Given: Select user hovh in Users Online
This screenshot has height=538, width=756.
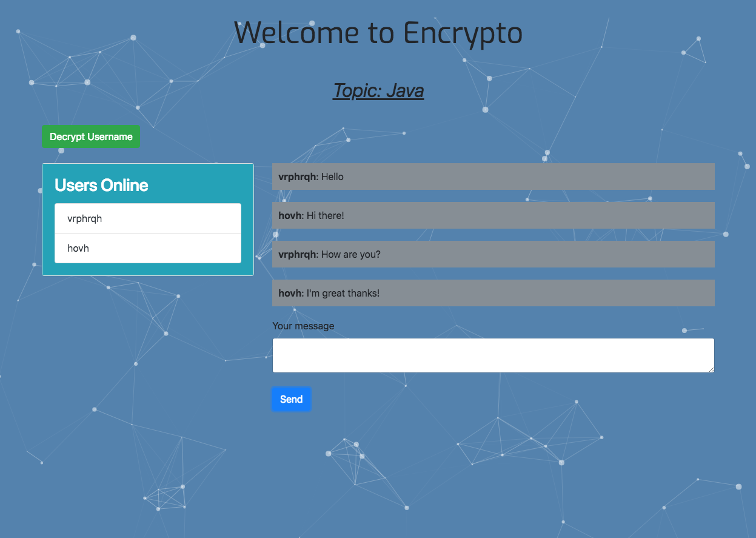Looking at the screenshot, I should [147, 248].
